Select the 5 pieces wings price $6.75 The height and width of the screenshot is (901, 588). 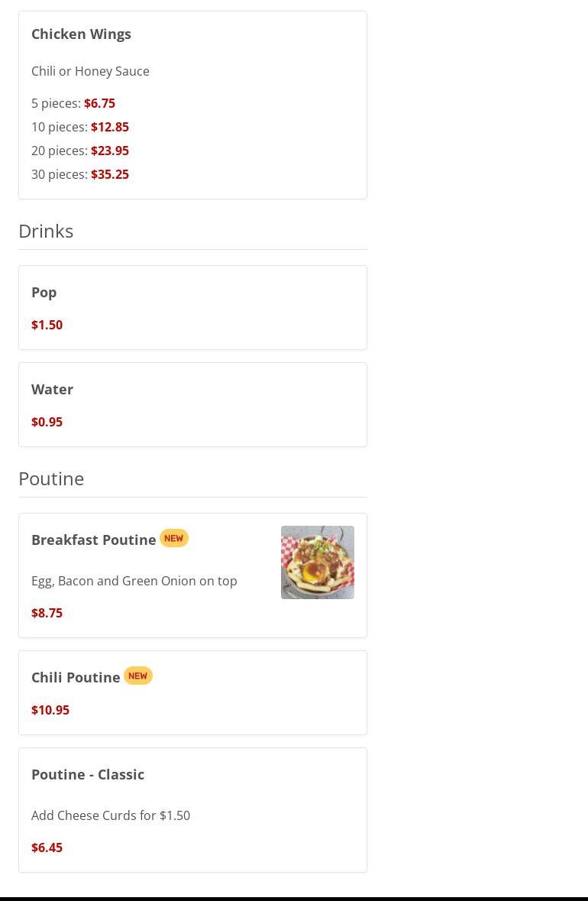[99, 103]
